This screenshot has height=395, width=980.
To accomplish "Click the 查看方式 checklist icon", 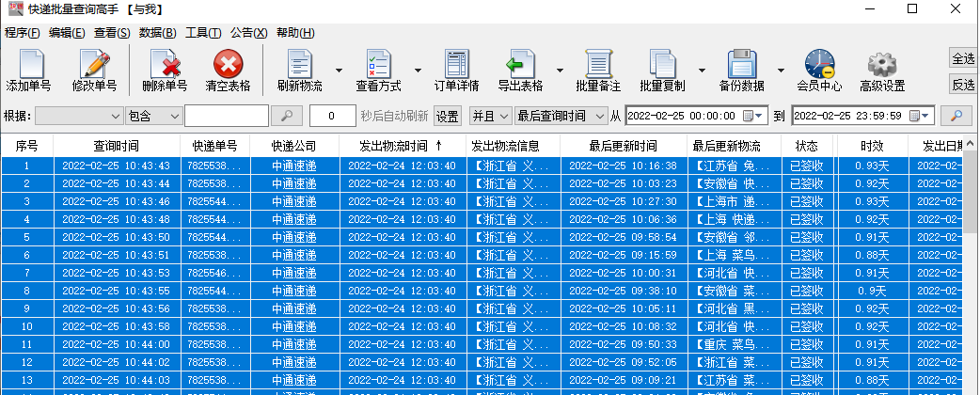I will click(x=379, y=64).
